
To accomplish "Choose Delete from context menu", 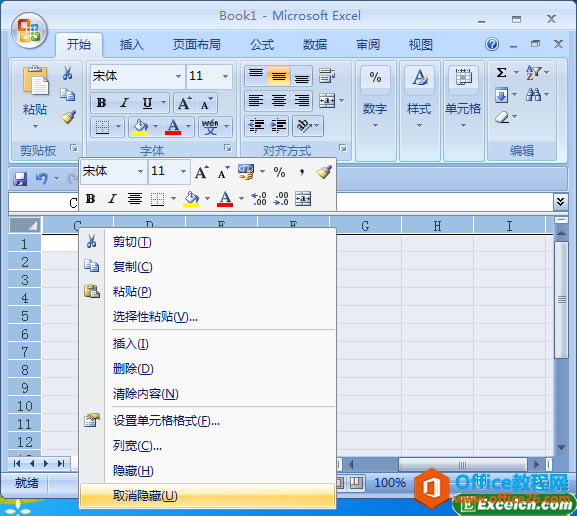I will point(207,369).
